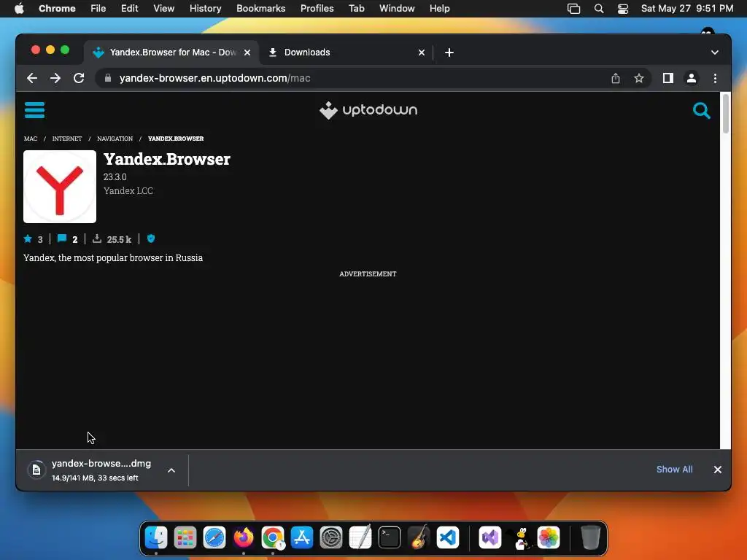The height and width of the screenshot is (560, 747).
Task: Share this page using the share icon
Action: click(616, 78)
